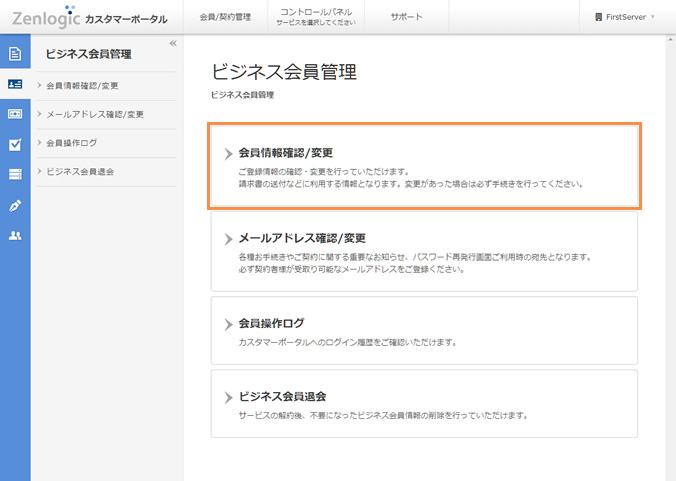This screenshot has height=481, width=676.
Task: Open the payment card sidebar icon
Action: (x=15, y=114)
